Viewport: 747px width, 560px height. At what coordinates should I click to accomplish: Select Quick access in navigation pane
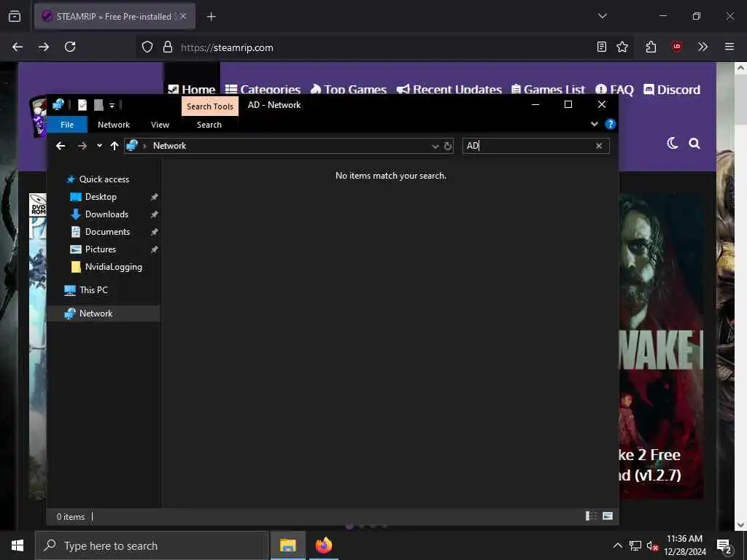click(x=104, y=179)
